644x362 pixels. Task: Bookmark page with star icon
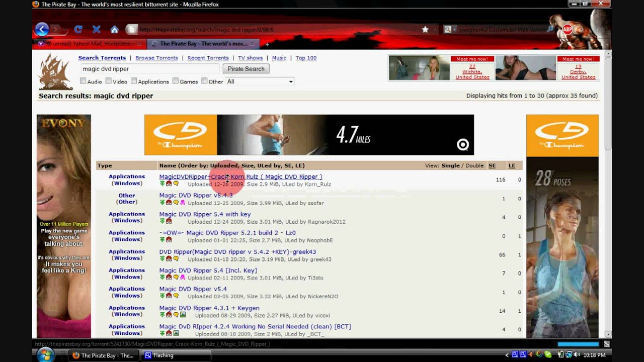tap(425, 30)
